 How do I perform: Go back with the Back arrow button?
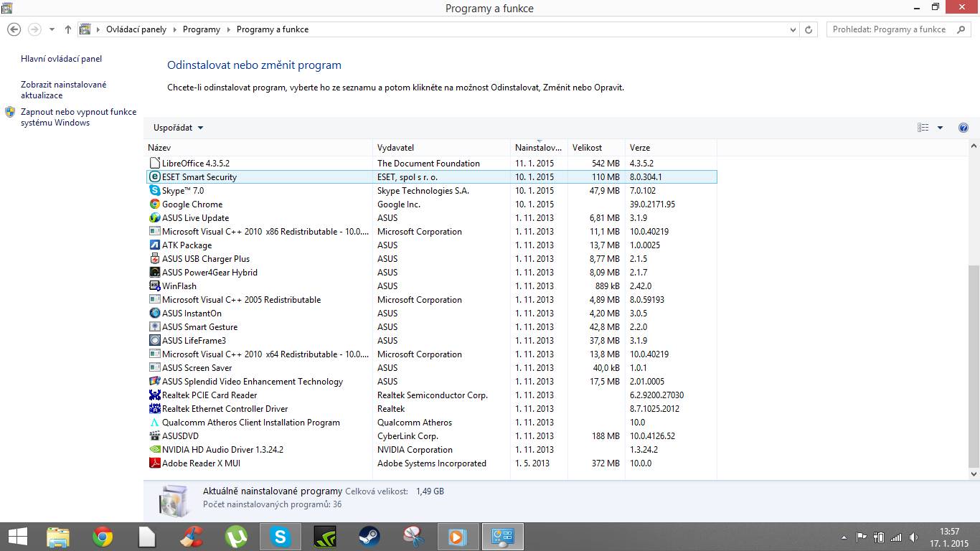pyautogui.click(x=14, y=29)
